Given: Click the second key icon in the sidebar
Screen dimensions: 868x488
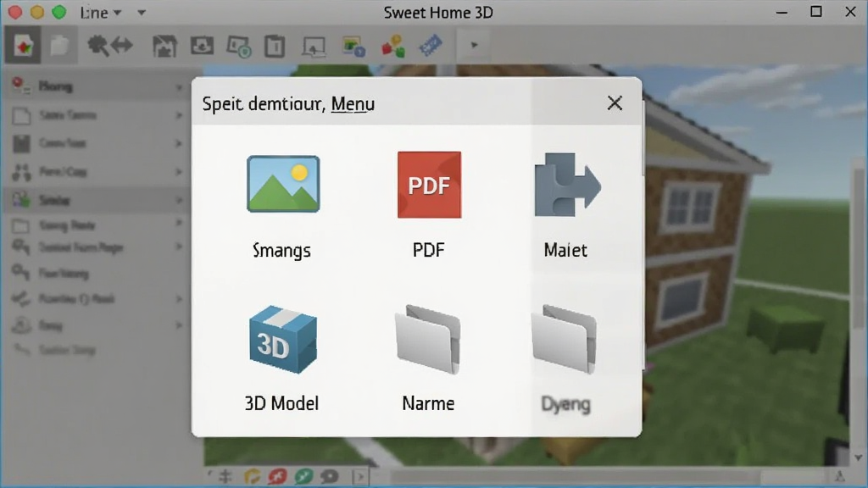Looking at the screenshot, I should 21,272.
